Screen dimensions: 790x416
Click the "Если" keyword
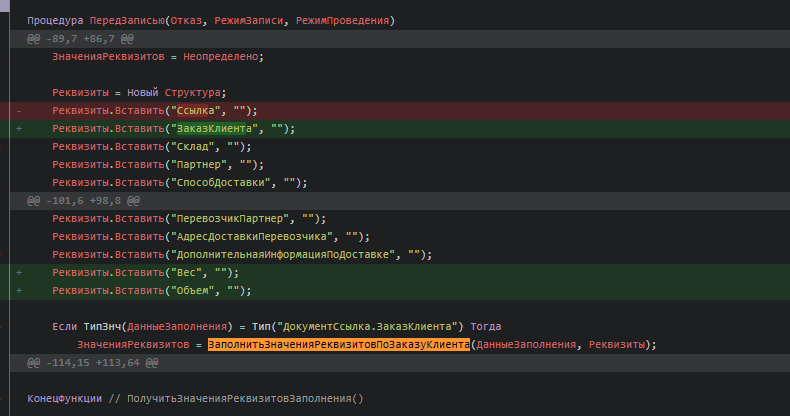tap(64, 326)
